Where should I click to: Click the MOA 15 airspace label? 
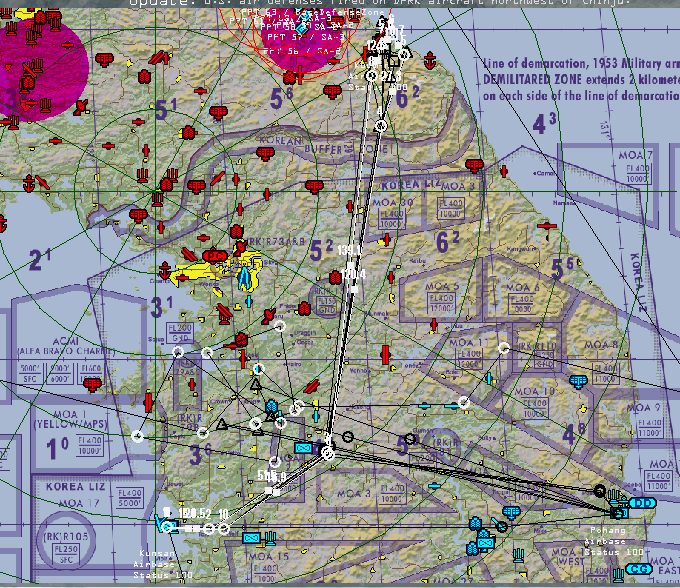click(x=268, y=556)
